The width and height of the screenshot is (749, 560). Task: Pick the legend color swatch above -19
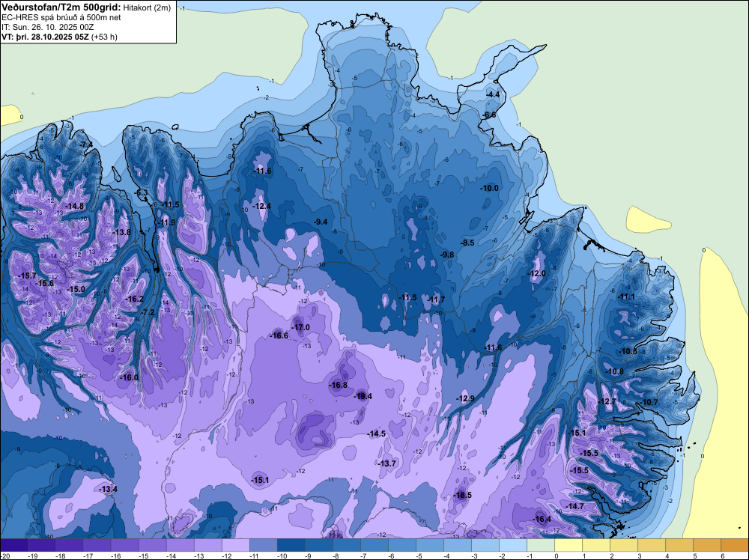click(42, 545)
